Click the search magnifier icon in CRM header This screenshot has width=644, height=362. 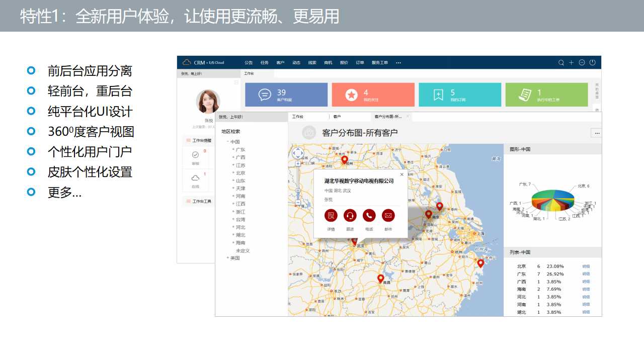click(561, 63)
